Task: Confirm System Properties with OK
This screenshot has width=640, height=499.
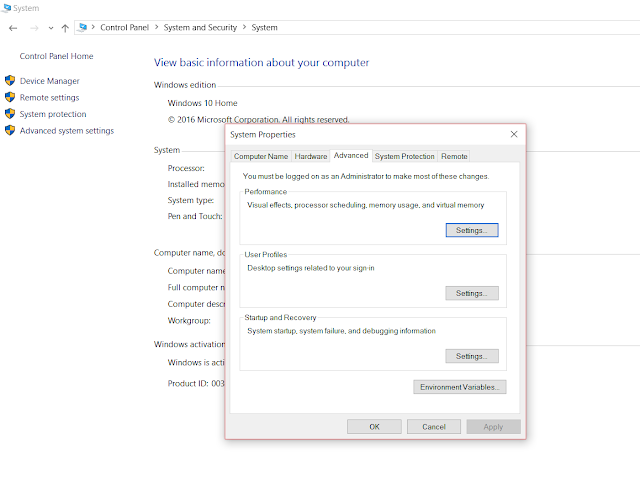Action: pyautogui.click(x=374, y=427)
